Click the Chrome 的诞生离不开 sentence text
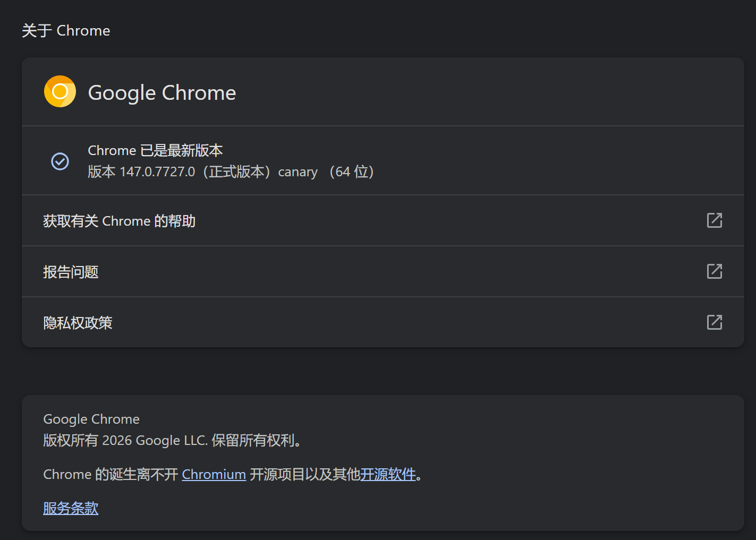Viewport: 756px width, 540px height. (x=111, y=474)
